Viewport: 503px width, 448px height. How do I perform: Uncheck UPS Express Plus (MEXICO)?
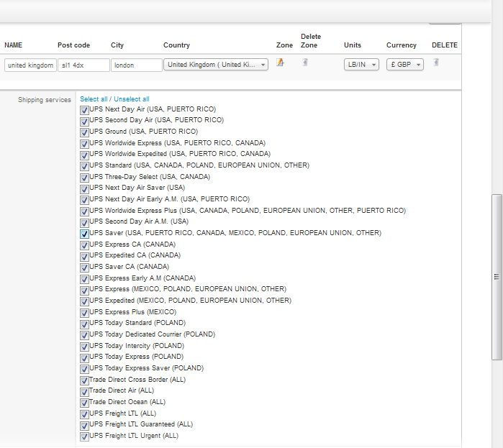point(85,313)
